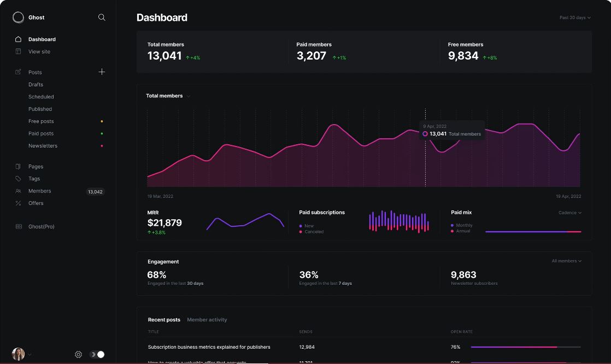Image resolution: width=611 pixels, height=364 pixels.
Task: Click the Ghost logo icon
Action: coord(18,17)
